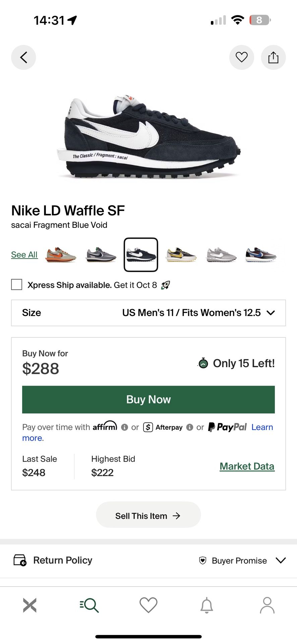Viewport: 297px width, 644px height.
Task: Select the orange and green colorway thumbnail
Action: tap(61, 255)
